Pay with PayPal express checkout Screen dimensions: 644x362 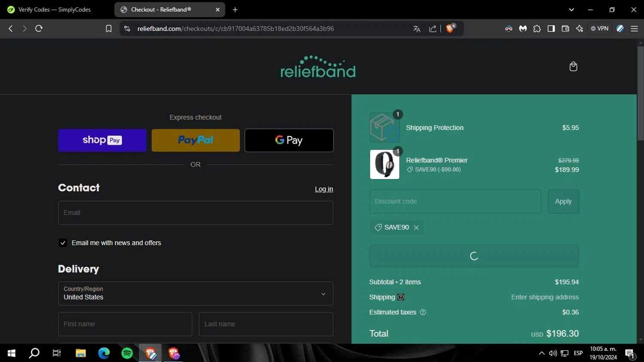coord(195,140)
